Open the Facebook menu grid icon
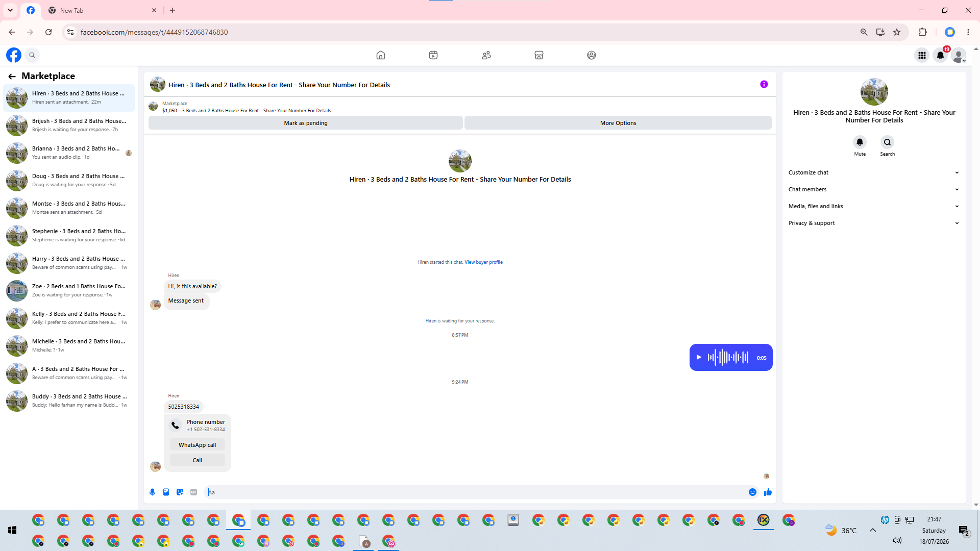The width and height of the screenshot is (980, 551). pyautogui.click(x=922, y=55)
